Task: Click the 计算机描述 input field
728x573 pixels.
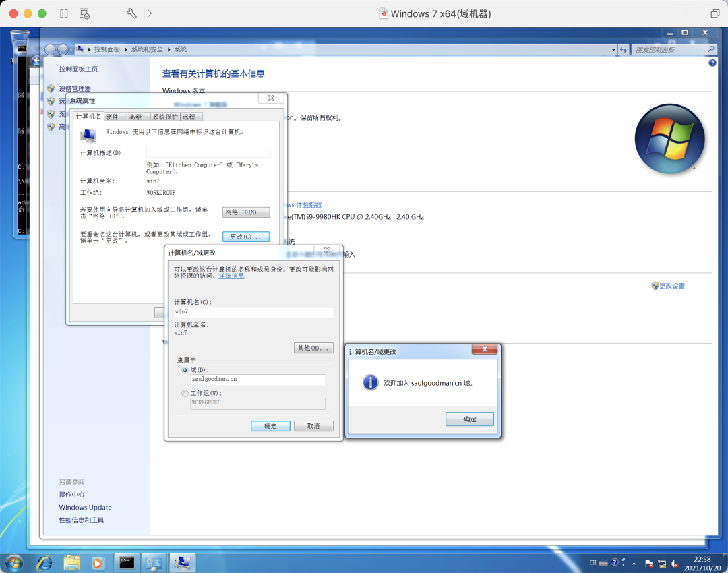Action: [x=208, y=153]
